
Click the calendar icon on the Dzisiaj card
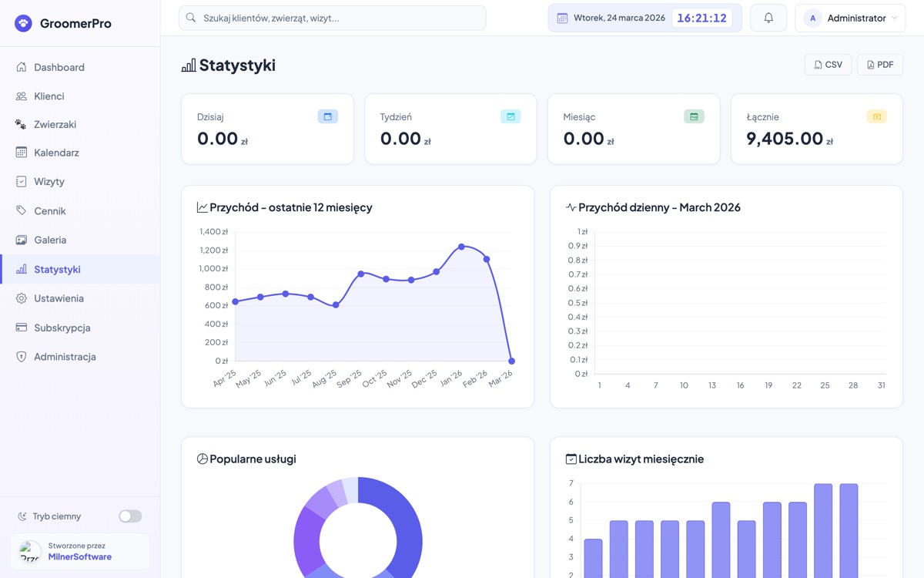(x=327, y=116)
